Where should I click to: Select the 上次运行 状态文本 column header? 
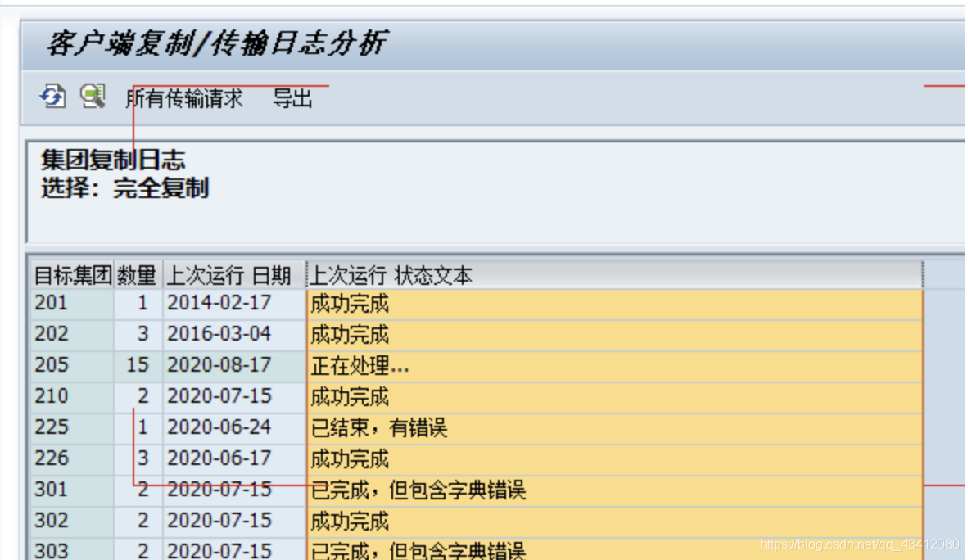click(x=614, y=275)
